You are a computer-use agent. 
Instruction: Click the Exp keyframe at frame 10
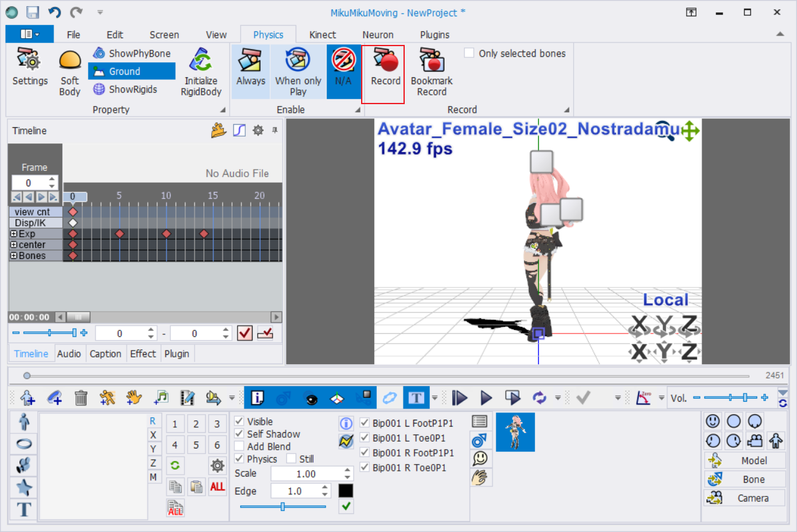tap(166, 234)
